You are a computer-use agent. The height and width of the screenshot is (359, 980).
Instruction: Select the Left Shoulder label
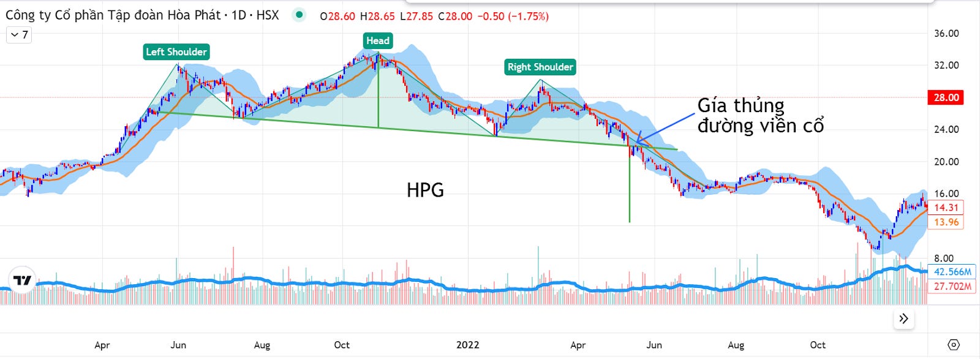176,52
